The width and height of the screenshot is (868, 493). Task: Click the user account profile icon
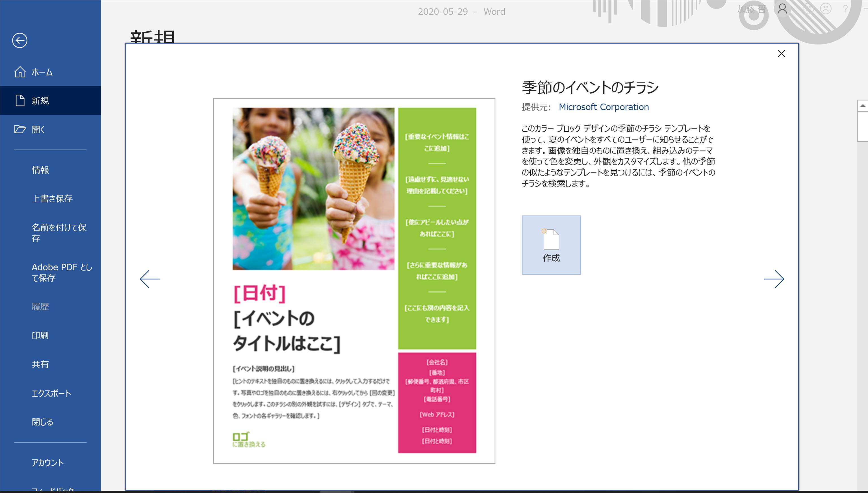click(782, 9)
